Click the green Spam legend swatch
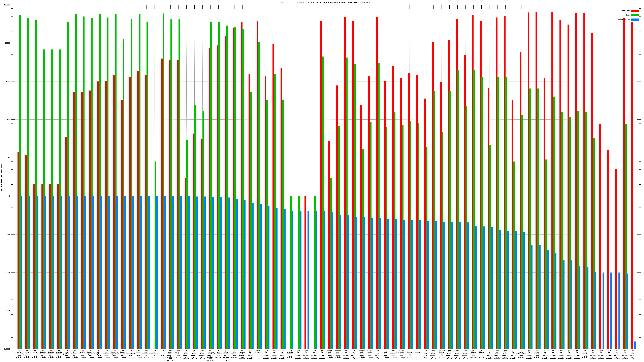 635,15
